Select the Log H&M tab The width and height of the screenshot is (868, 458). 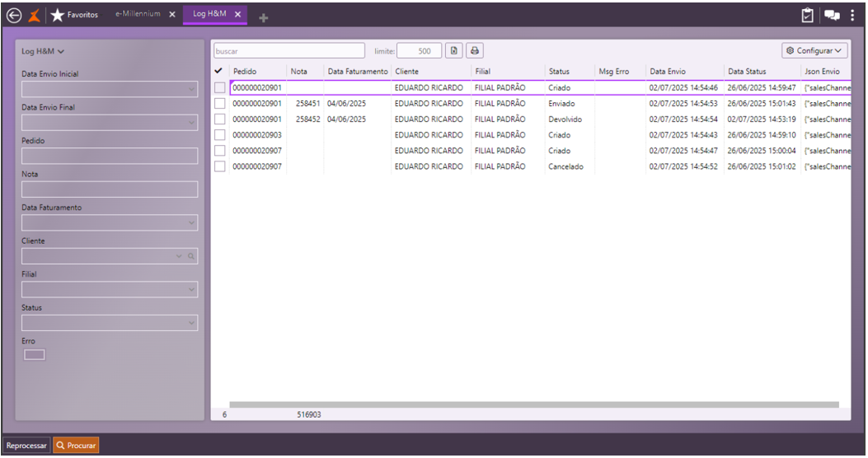[209, 14]
